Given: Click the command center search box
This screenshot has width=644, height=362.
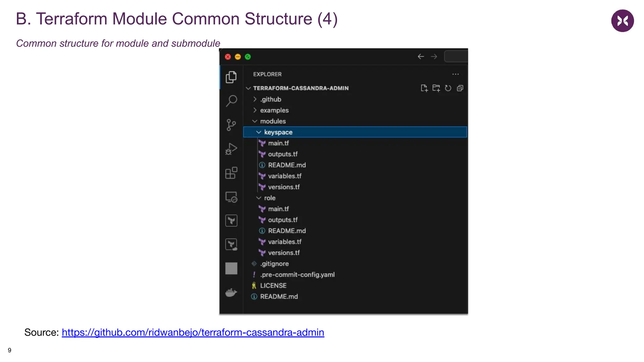Looking at the screenshot, I should pos(456,57).
